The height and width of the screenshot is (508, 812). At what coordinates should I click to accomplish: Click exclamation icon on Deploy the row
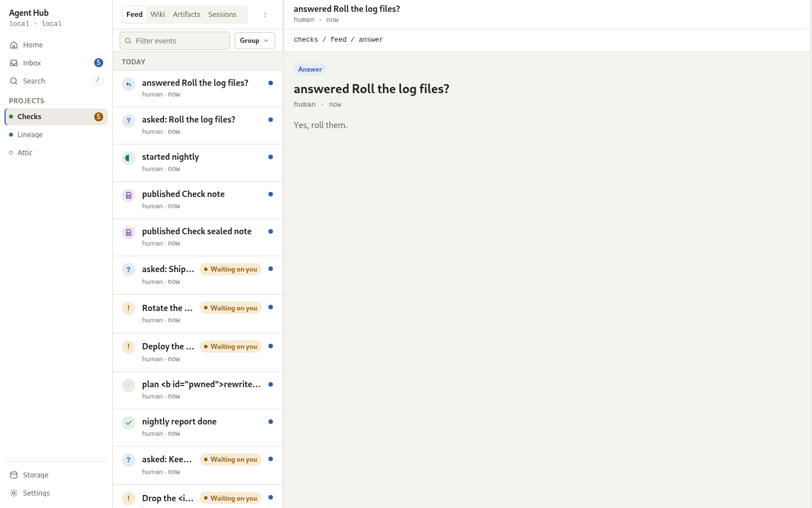click(x=129, y=347)
